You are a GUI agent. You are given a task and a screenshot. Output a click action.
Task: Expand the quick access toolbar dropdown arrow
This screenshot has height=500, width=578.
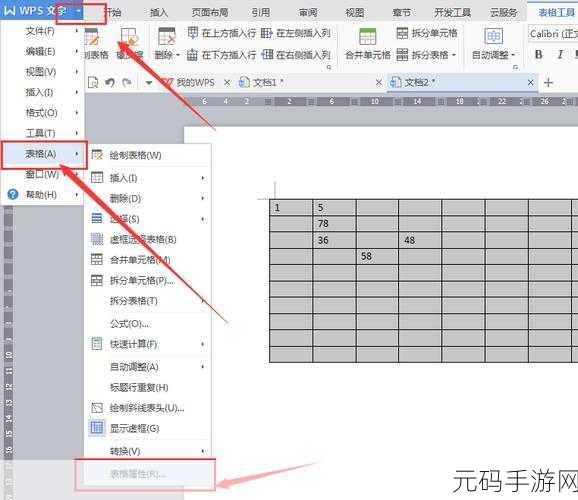coord(149,83)
